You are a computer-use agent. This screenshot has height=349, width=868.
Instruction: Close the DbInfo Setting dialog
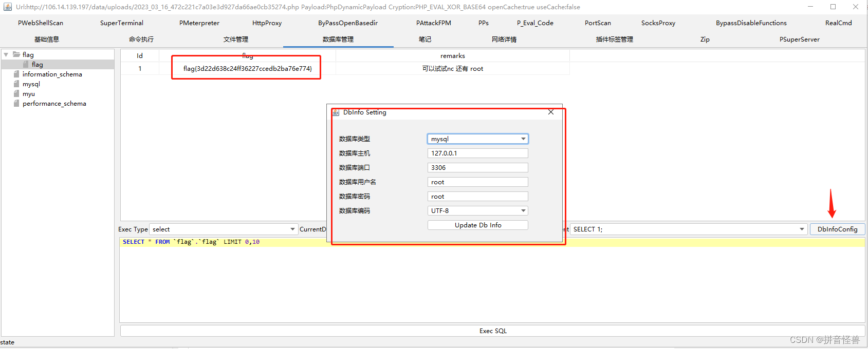[x=551, y=112]
